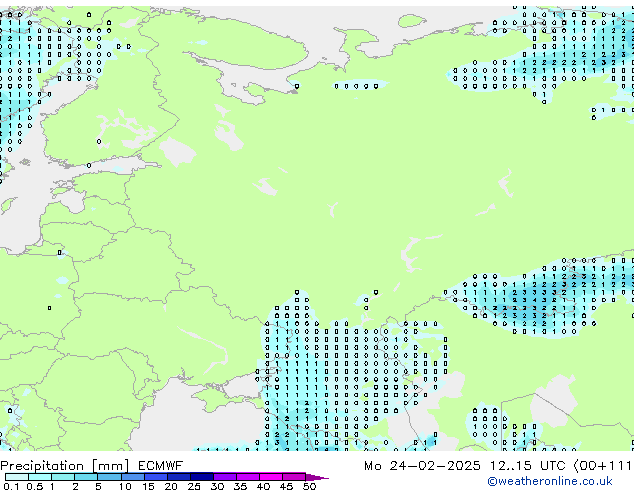Viewport: 634px width, 490px height.
Task: Click the legend value 30
Action: 217,486
